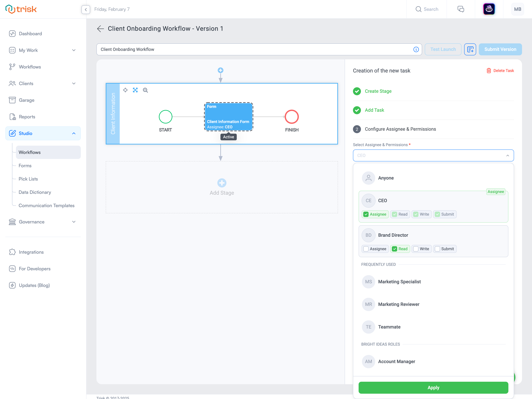
Task: Select the Anyone role option
Action: [x=433, y=178]
